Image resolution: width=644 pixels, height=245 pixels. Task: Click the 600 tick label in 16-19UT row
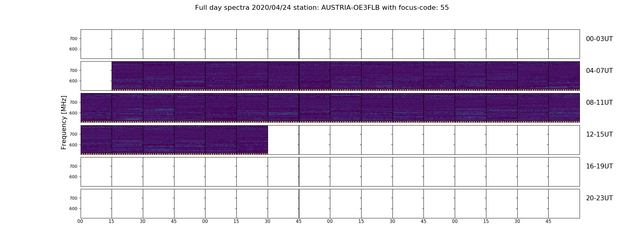point(73,177)
